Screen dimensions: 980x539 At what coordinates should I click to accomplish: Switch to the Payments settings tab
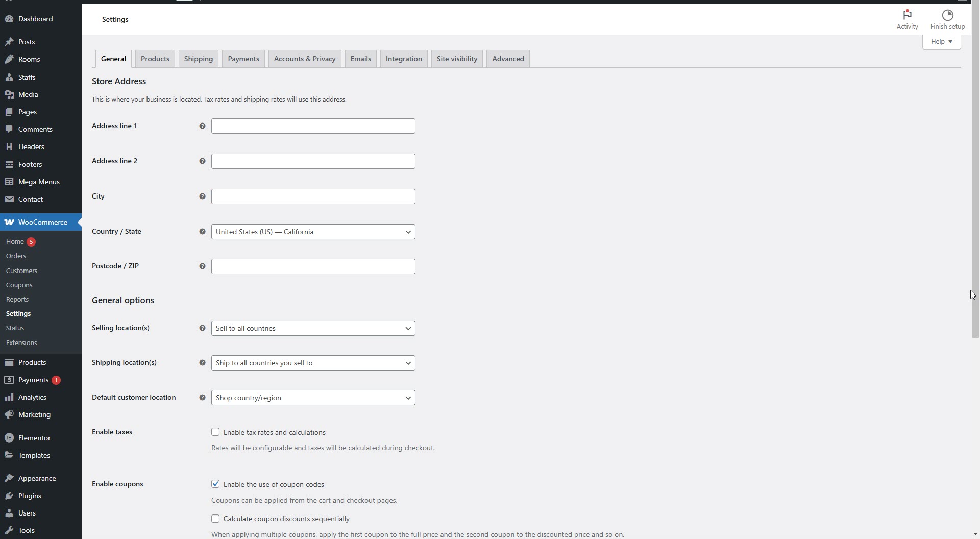click(x=243, y=59)
